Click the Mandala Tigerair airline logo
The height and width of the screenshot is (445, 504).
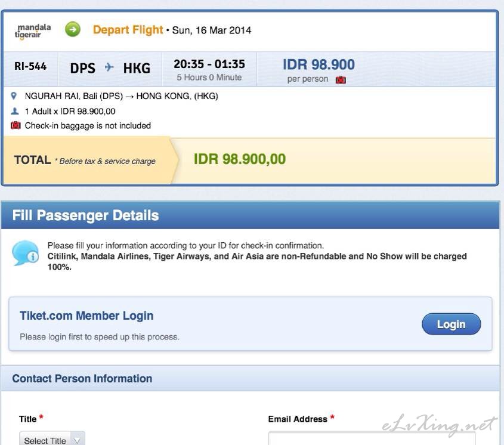32,31
